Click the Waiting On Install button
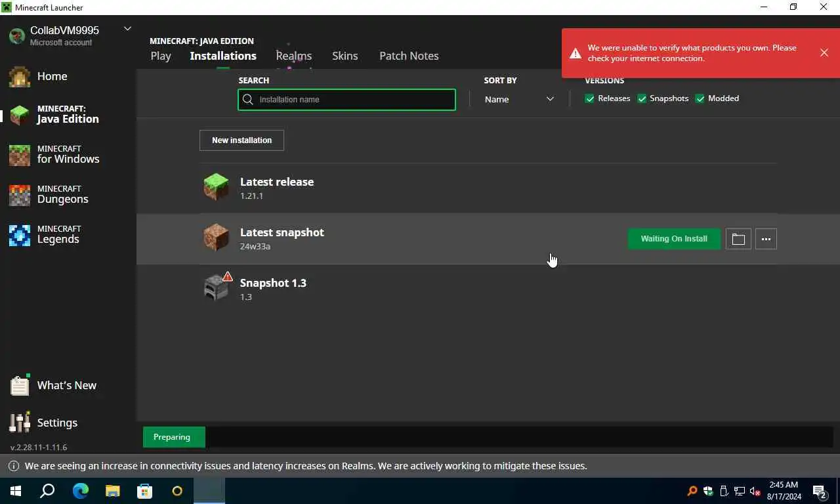 coord(674,239)
